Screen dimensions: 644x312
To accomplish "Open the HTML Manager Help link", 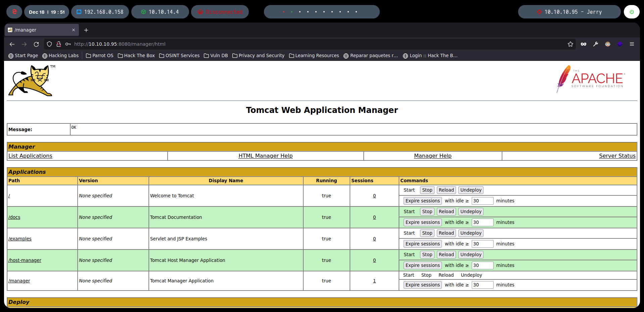I will pos(266,156).
